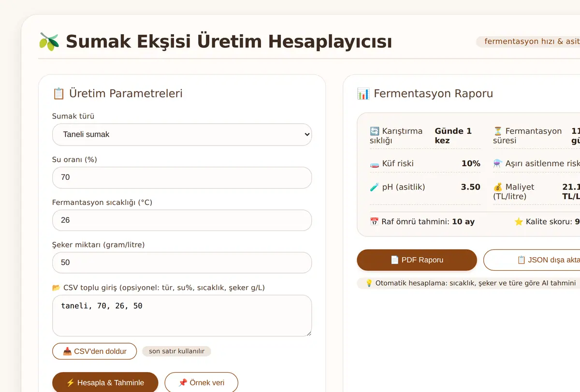The image size is (580, 392).
Task: Click the Otomatik hesaplama hint text
Action: [x=476, y=283]
